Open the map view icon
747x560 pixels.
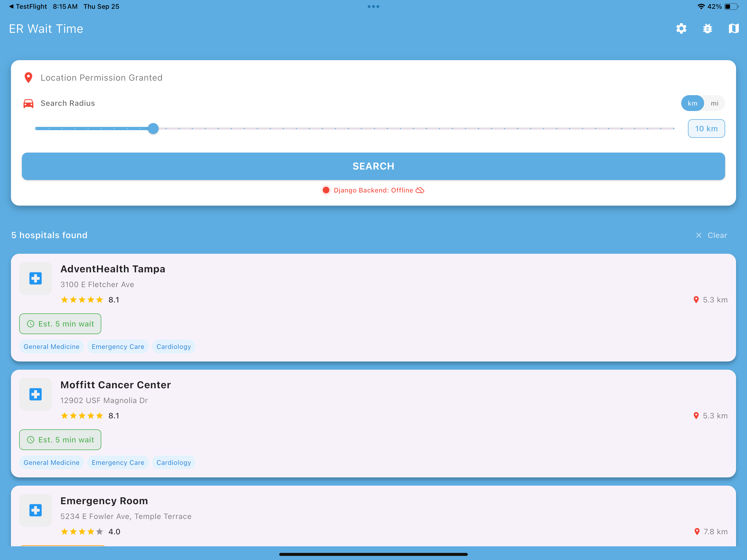[734, 29]
